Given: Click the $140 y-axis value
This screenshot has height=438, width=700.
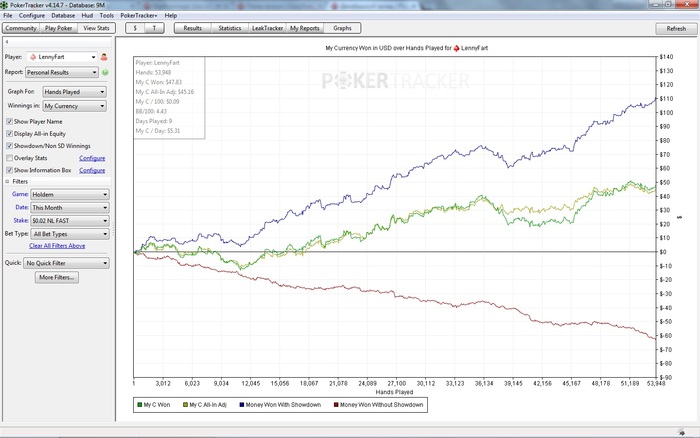Looking at the screenshot, I should point(667,57).
